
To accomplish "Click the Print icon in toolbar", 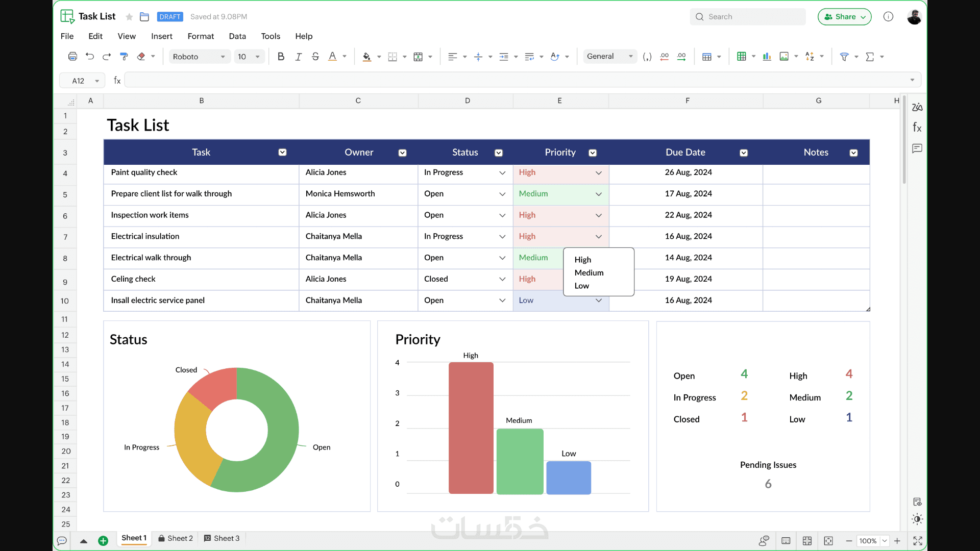I will (72, 57).
